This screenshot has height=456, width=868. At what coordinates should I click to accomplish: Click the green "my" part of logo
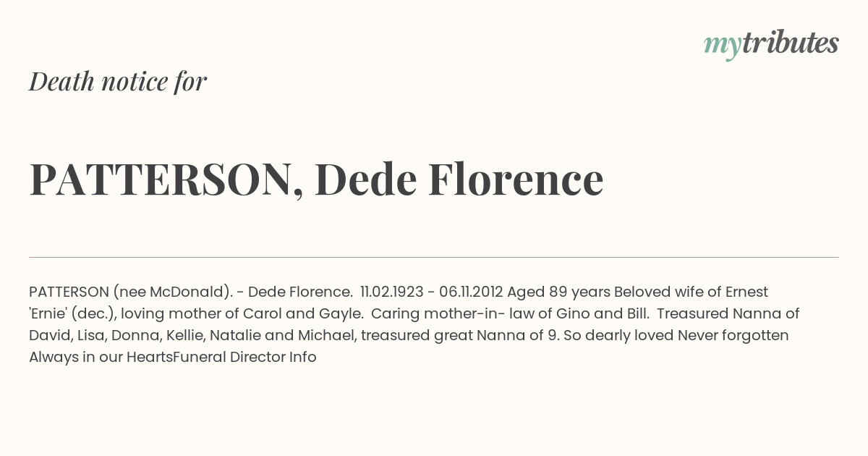point(723,46)
